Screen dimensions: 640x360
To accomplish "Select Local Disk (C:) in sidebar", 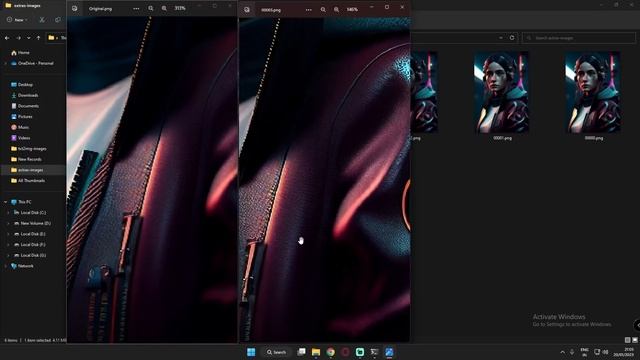I will 30,212.
